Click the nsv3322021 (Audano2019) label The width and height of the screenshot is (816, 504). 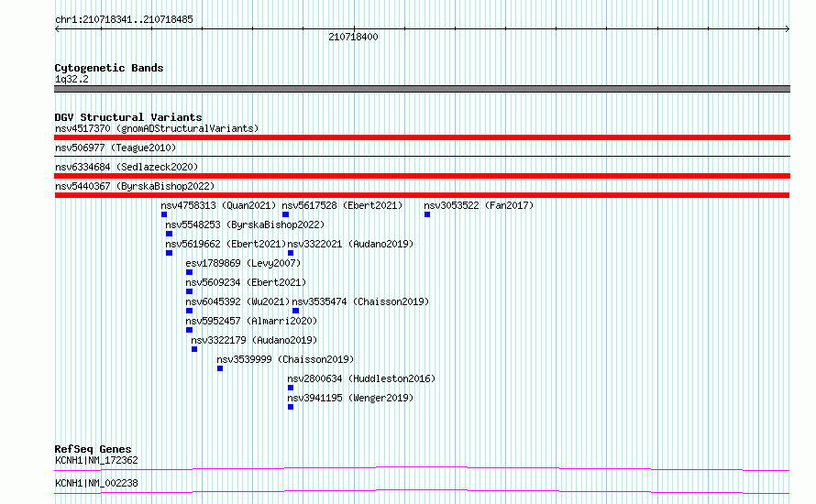pyautogui.click(x=350, y=244)
